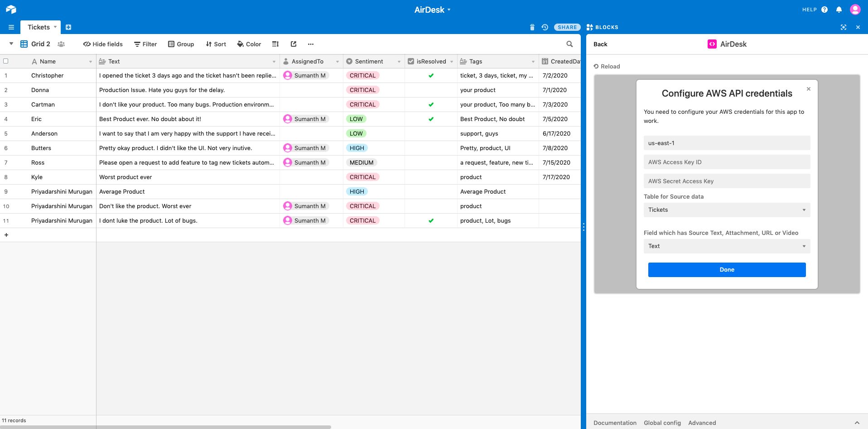Add a new record with the plus icon

6,235
